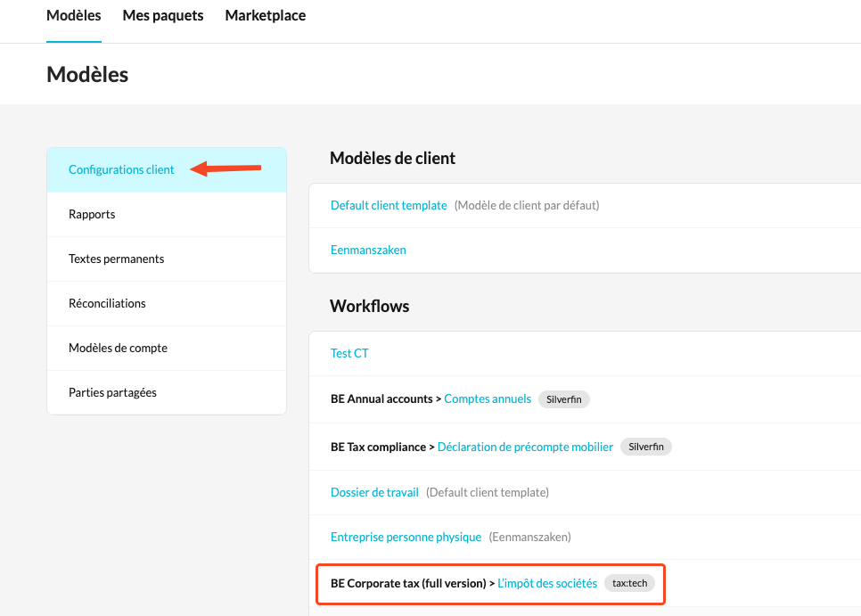Switch to the Modèles tab
Screen dimensions: 861x616
(x=74, y=16)
